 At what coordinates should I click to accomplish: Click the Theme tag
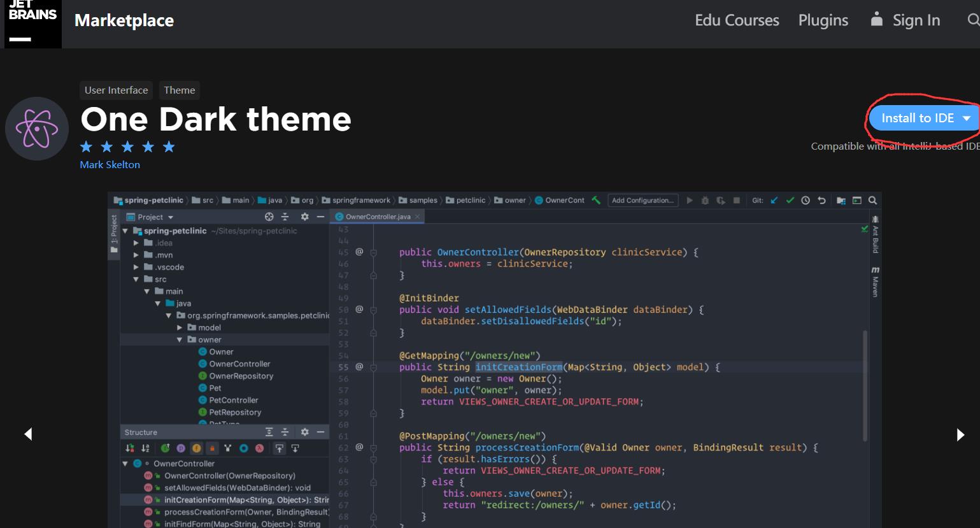(x=179, y=90)
